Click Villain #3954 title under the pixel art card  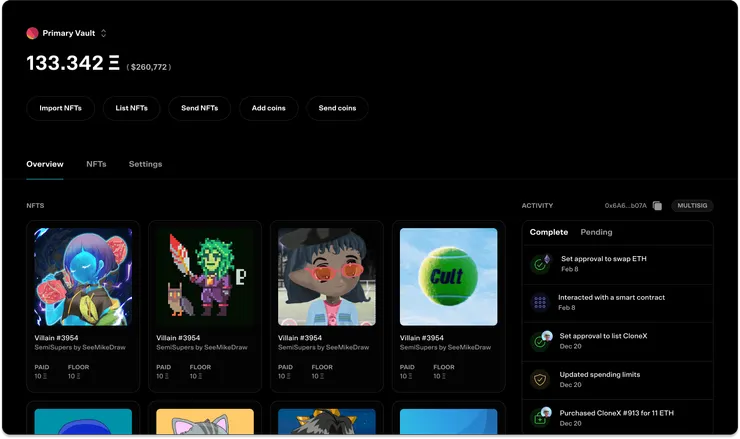[x=178, y=338]
